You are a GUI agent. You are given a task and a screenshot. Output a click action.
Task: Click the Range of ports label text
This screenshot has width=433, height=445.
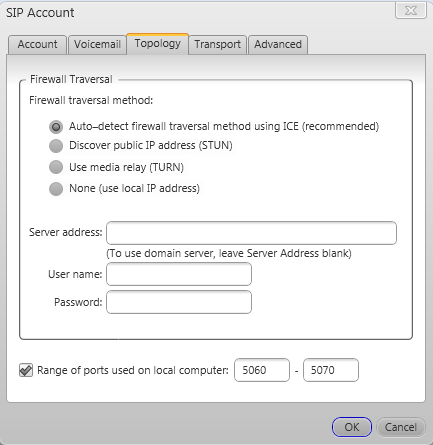click(133, 370)
